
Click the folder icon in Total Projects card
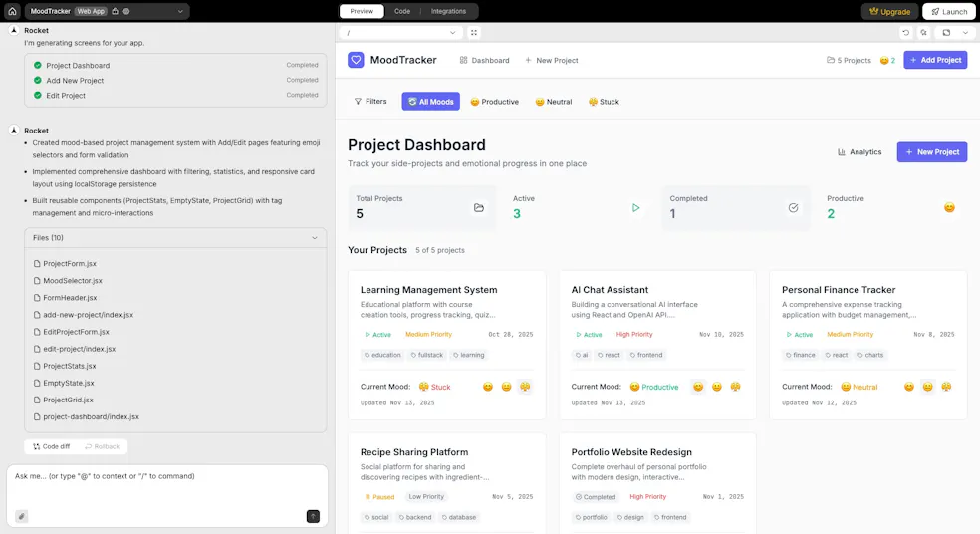click(479, 207)
